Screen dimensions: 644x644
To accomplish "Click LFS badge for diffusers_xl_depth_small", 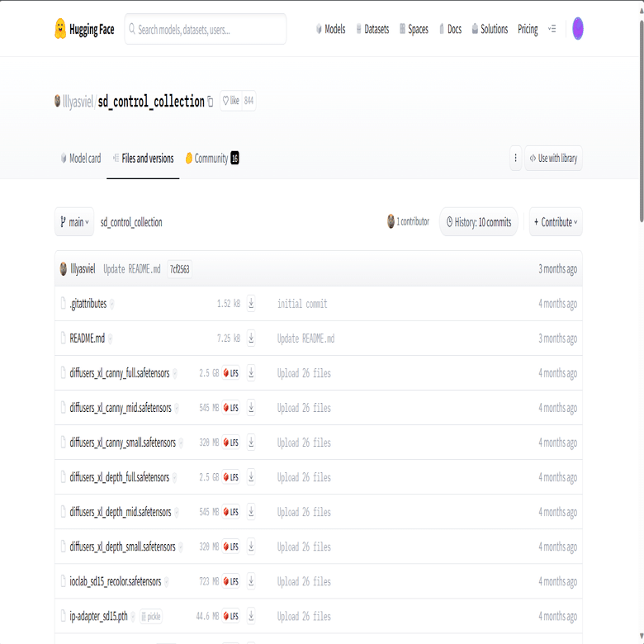I will pyautogui.click(x=231, y=547).
